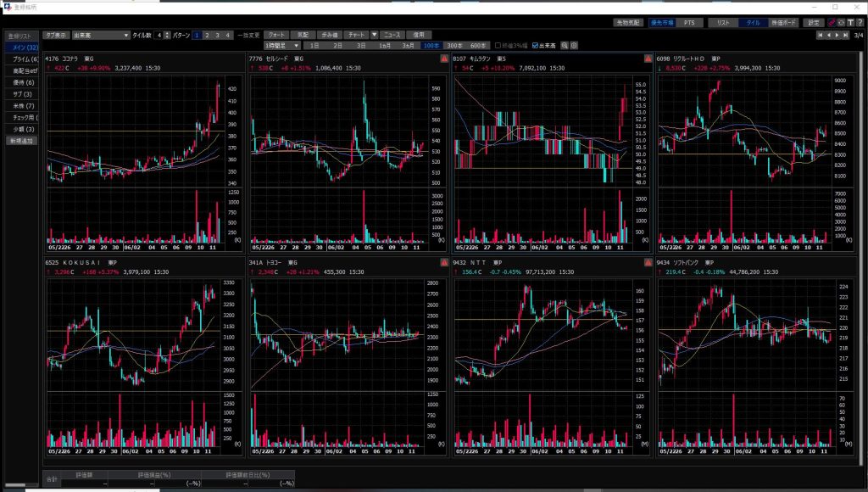
Task: Open the 出来高 sort dropdown
Action: coord(124,35)
